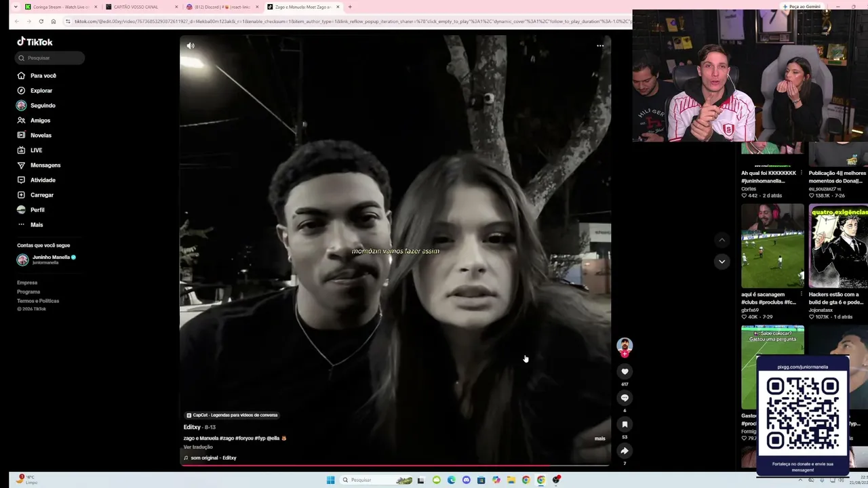Expand the 'Mais' sidebar menu
The image size is (868, 488).
pyautogui.click(x=31, y=225)
